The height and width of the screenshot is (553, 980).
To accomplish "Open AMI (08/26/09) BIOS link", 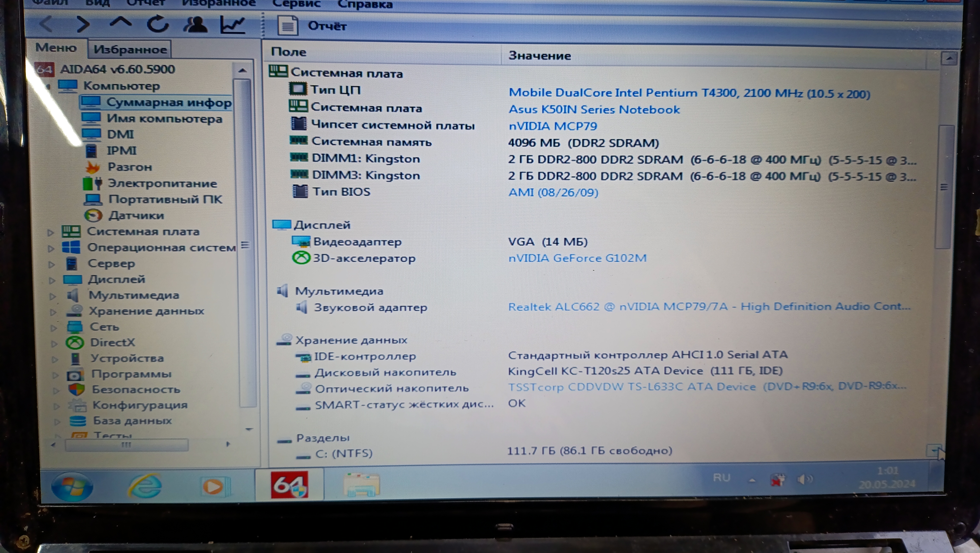I will [x=553, y=192].
